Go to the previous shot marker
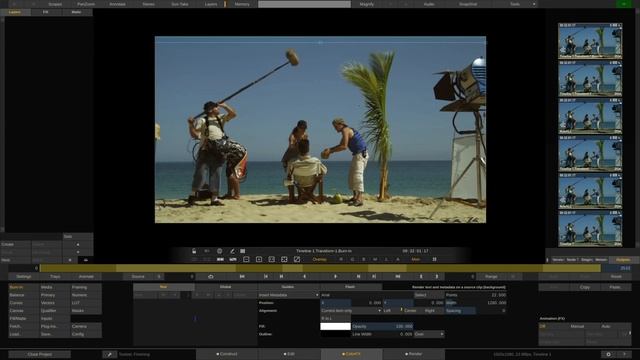The height and width of the screenshot is (360, 640). point(266,276)
